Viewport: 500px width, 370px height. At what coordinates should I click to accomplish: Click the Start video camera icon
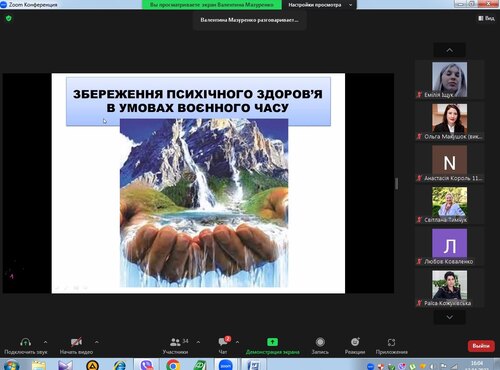(x=76, y=342)
